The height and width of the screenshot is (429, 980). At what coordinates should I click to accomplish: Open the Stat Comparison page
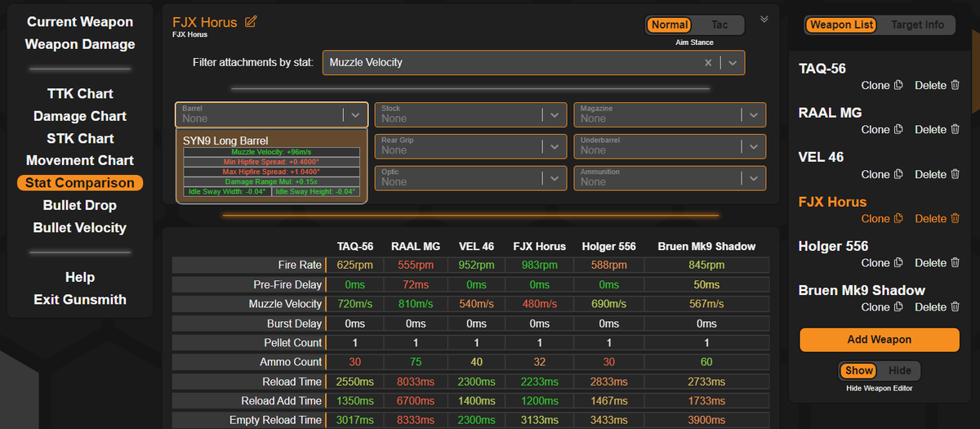(x=80, y=183)
